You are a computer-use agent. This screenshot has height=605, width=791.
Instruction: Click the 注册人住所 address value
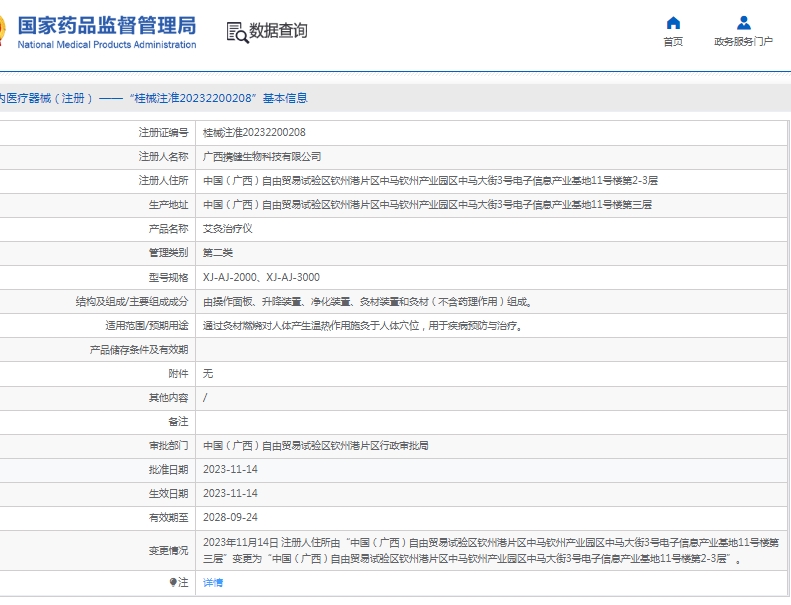[430, 181]
